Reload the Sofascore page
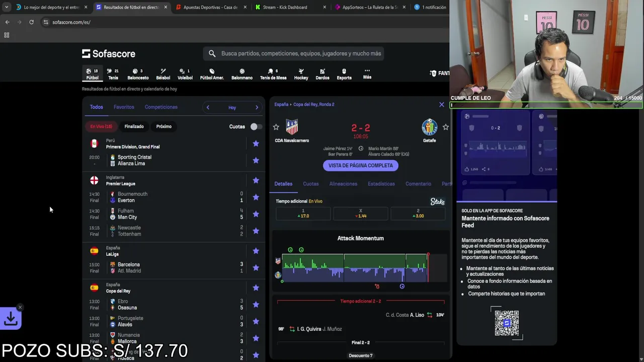The width and height of the screenshot is (644, 362). 31,22
